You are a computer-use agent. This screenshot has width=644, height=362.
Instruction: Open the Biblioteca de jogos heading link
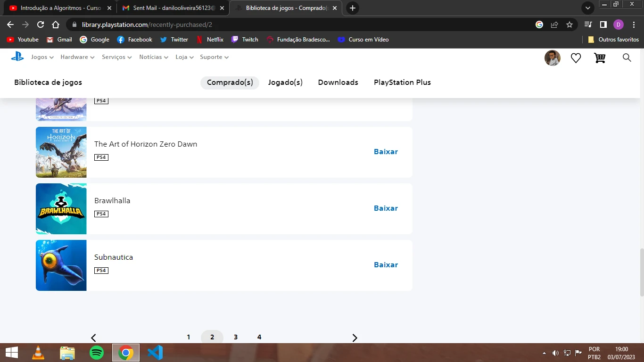click(48, 82)
